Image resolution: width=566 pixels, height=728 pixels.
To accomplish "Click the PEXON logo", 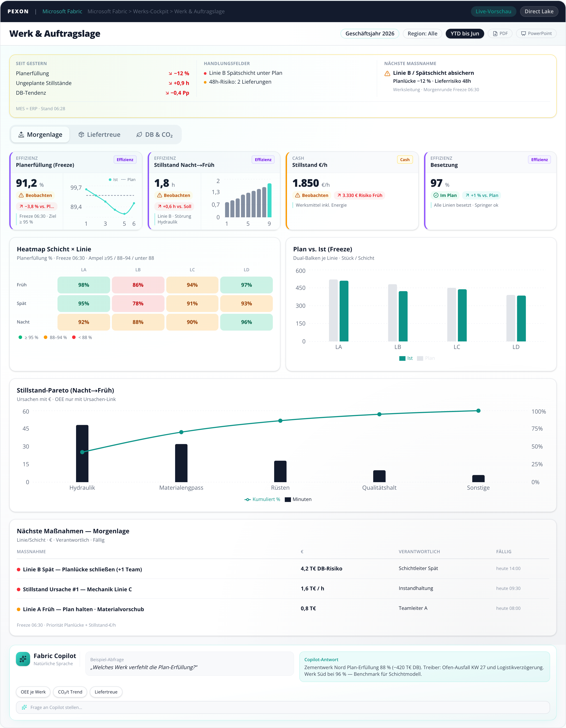I will point(18,11).
